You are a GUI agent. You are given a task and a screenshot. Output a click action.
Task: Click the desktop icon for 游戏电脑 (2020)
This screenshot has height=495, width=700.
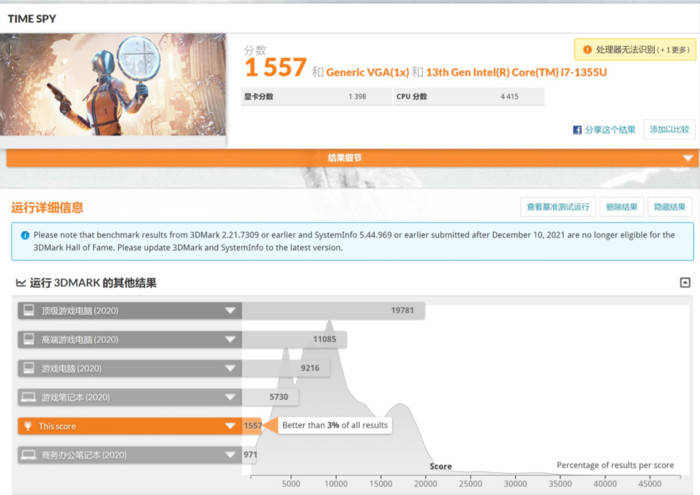tap(29, 368)
